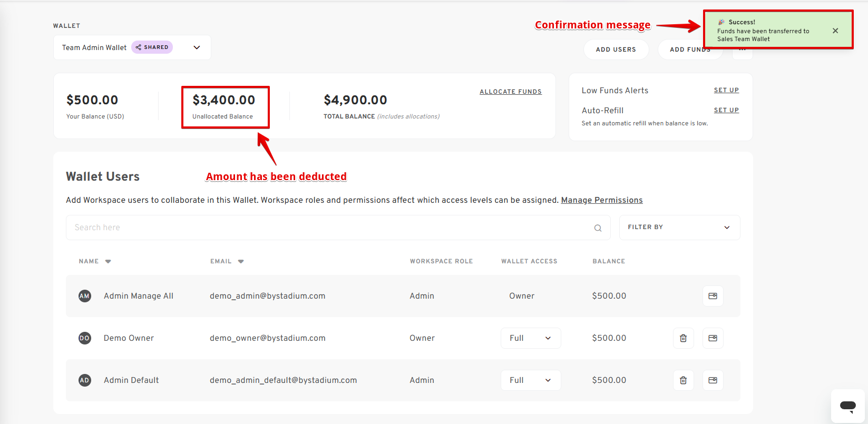Click wallet icon in Admin Default row
The width and height of the screenshot is (868, 424).
[x=713, y=380]
